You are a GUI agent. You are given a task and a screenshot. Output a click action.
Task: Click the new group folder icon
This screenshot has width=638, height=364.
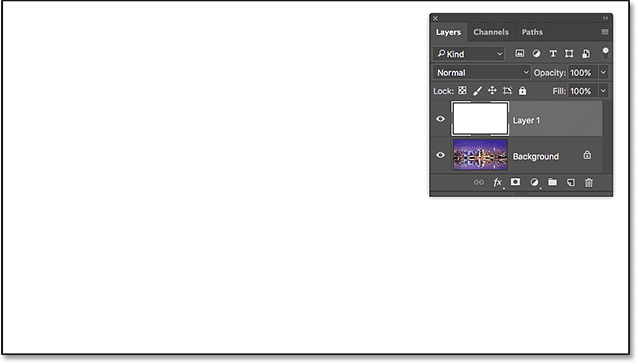[552, 182]
